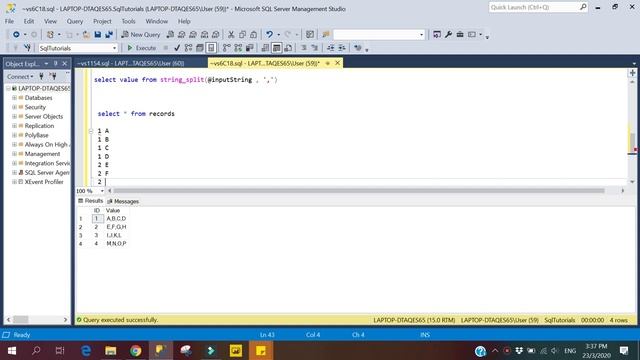
Task: Click the Open File folder icon
Action: click(86, 35)
